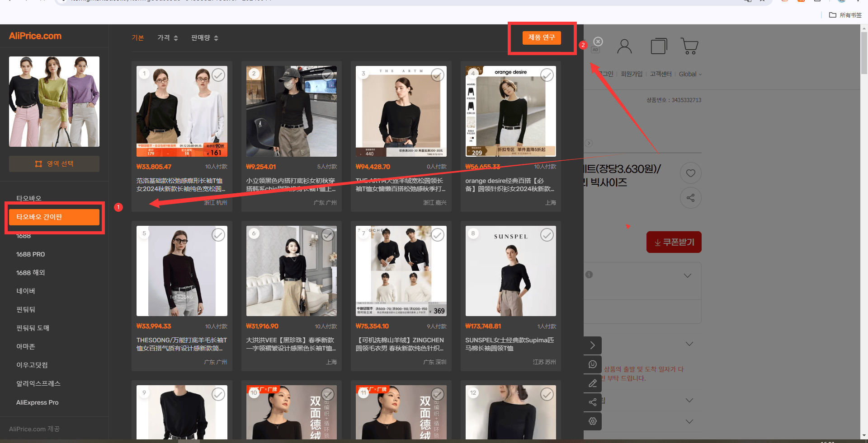Sort results by 가격 arrows

(168, 38)
